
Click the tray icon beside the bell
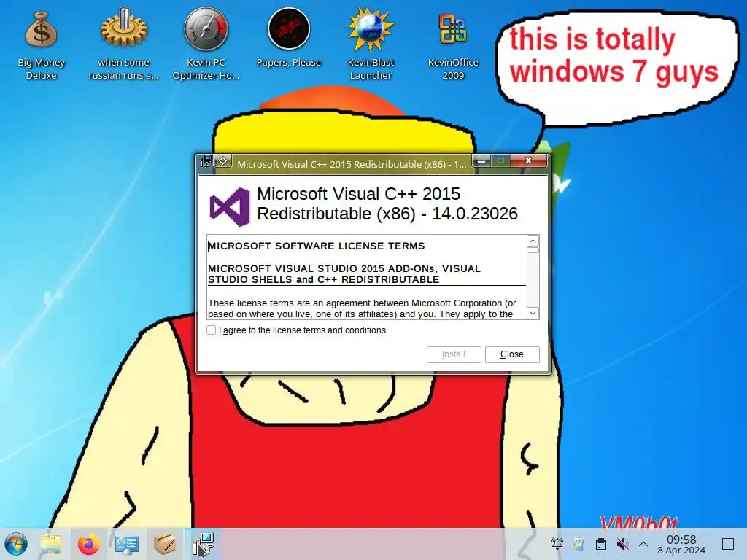tap(578, 543)
